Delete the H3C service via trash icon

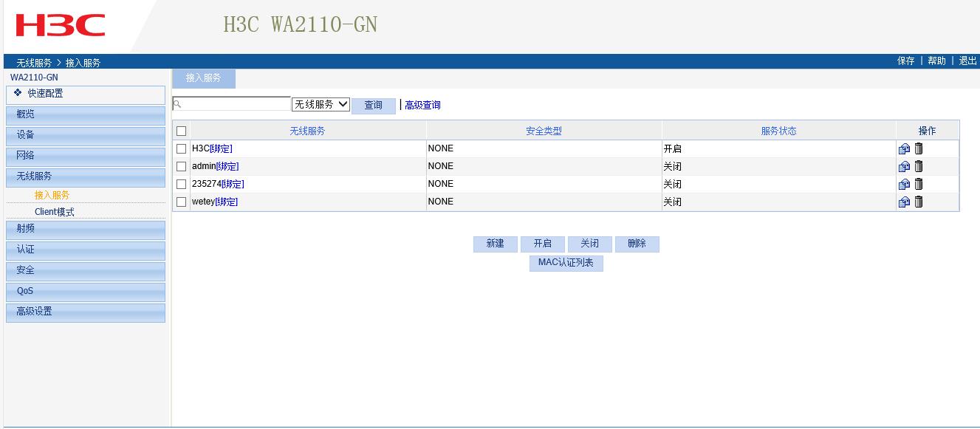919,148
